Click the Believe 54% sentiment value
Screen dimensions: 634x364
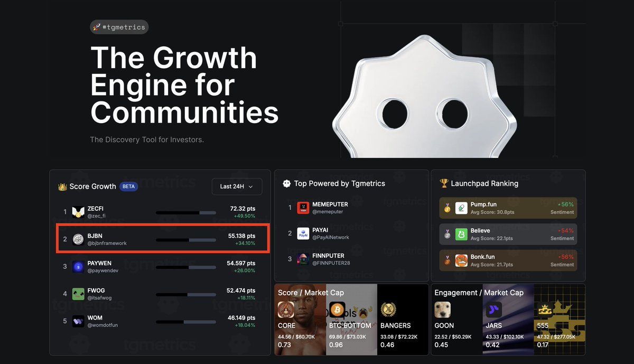(565, 231)
